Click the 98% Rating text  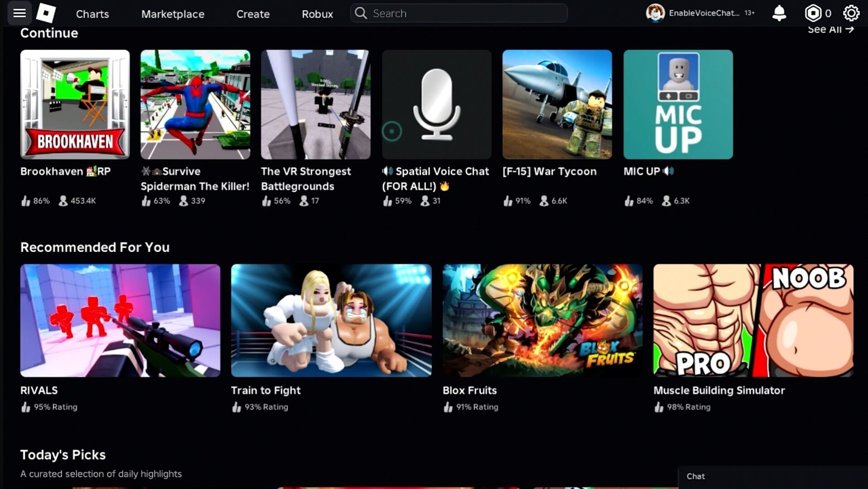pyautogui.click(x=689, y=407)
